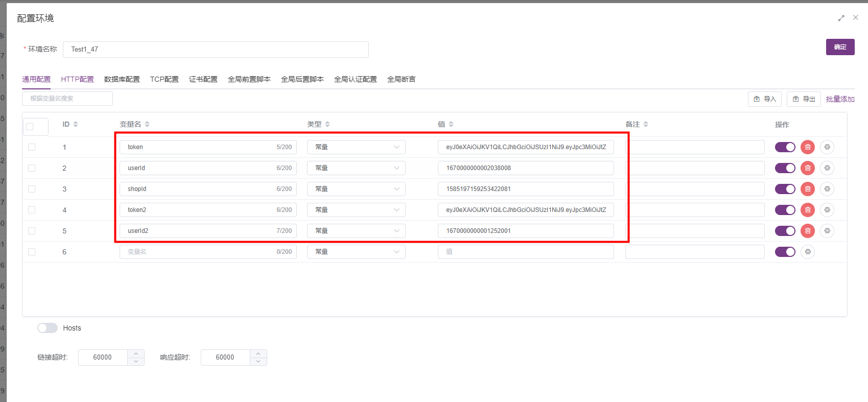This screenshot has width=868, height=402.
Task: Open the type dropdown for userId
Action: coord(356,168)
